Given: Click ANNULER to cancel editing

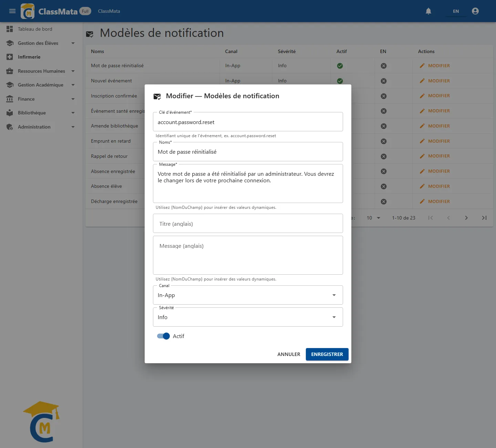Looking at the screenshot, I should 289,354.
